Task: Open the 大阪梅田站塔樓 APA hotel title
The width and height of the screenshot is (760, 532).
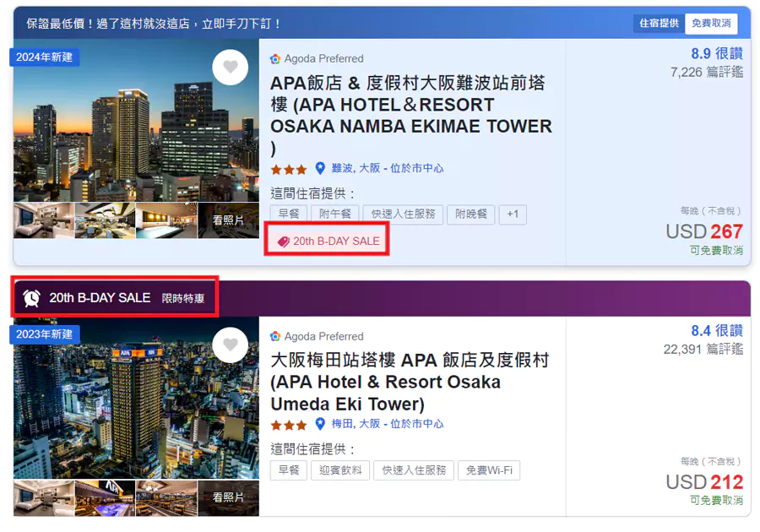Action: coord(410,382)
